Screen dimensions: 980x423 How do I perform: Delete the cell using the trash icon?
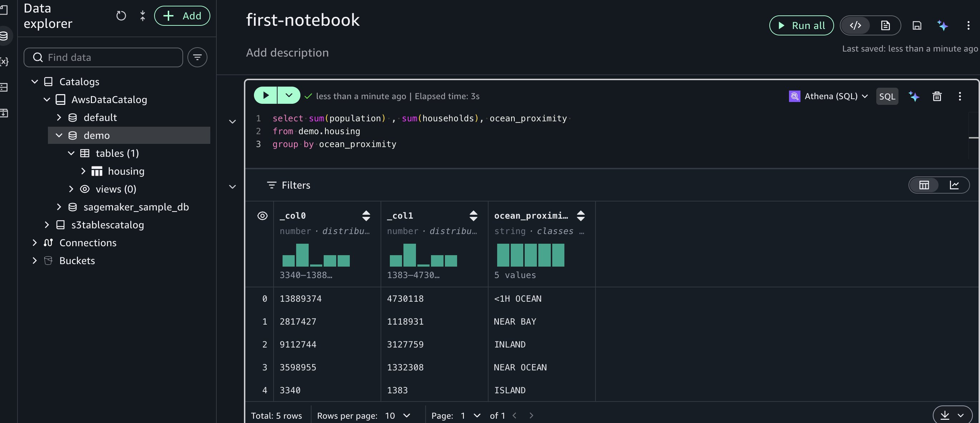[937, 96]
